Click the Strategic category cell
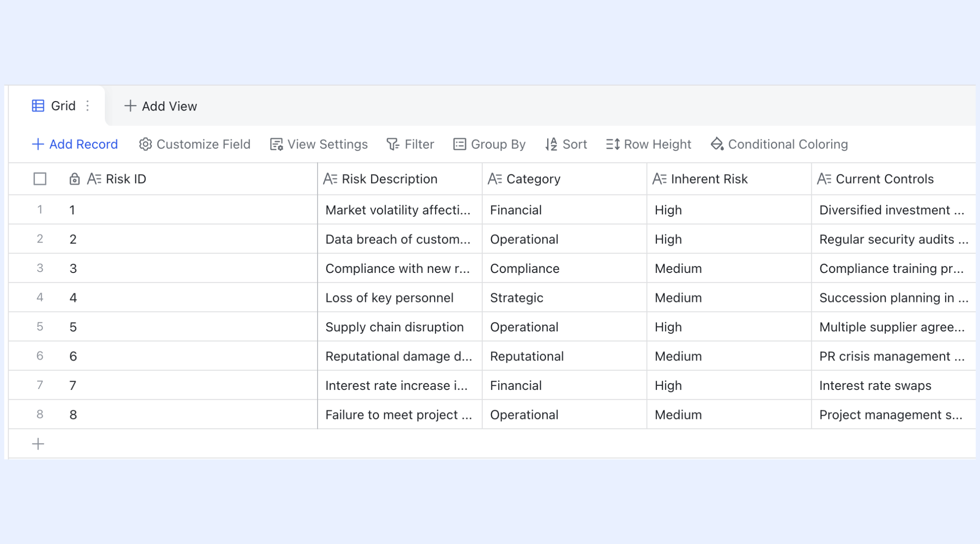The height and width of the screenshot is (544, 980). pos(564,297)
